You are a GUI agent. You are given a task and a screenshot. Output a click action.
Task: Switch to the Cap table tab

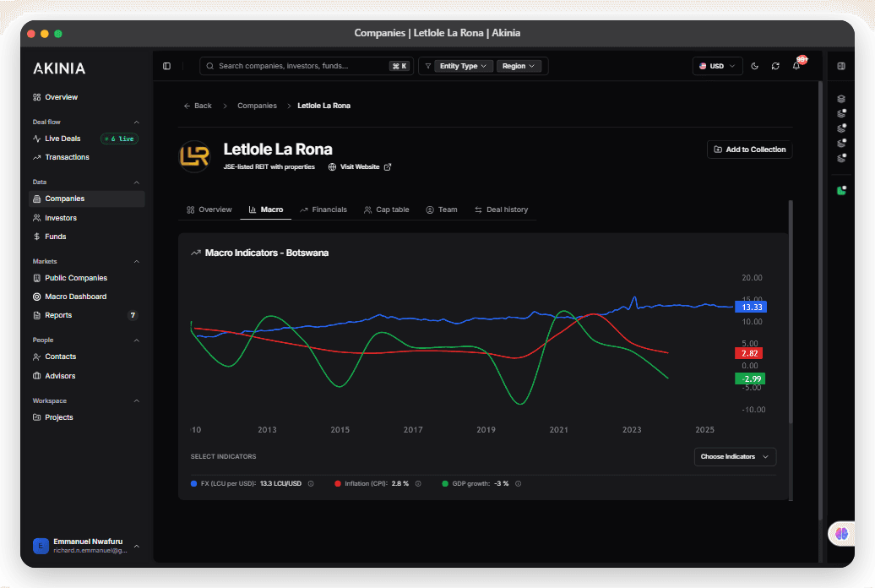(x=386, y=210)
